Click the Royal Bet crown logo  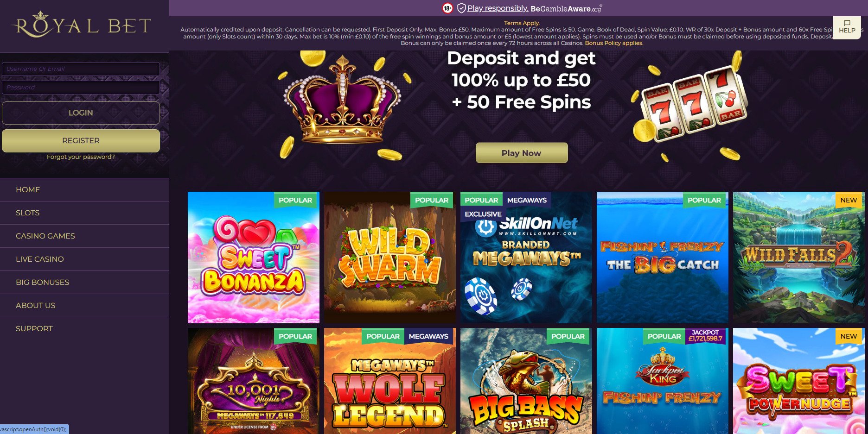(81, 25)
